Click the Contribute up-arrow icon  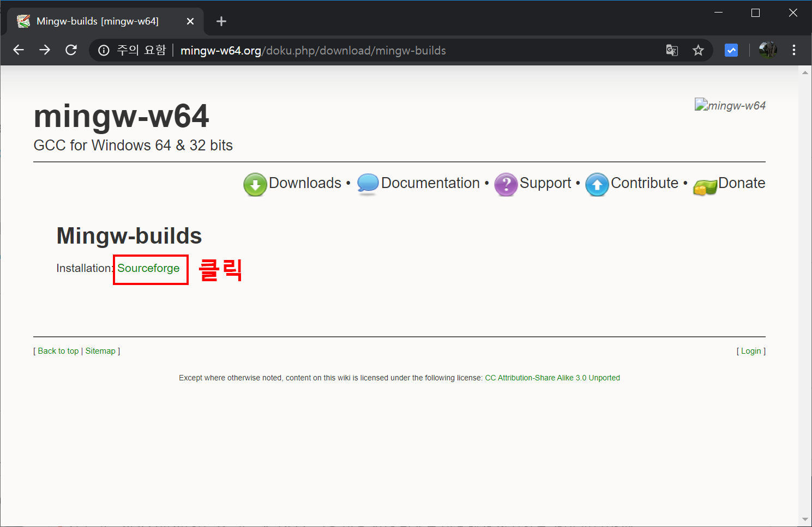597,185
